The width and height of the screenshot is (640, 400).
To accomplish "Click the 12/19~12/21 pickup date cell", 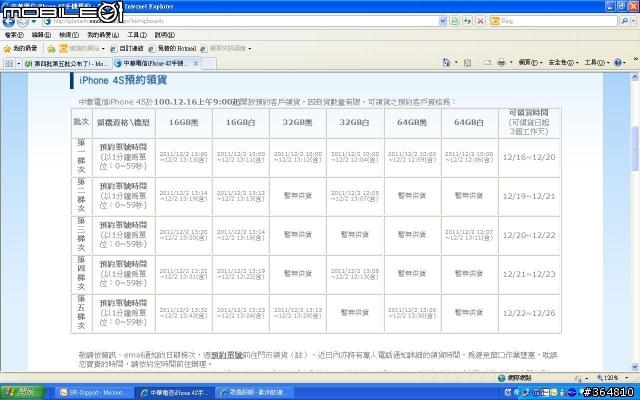I will click(529, 196).
